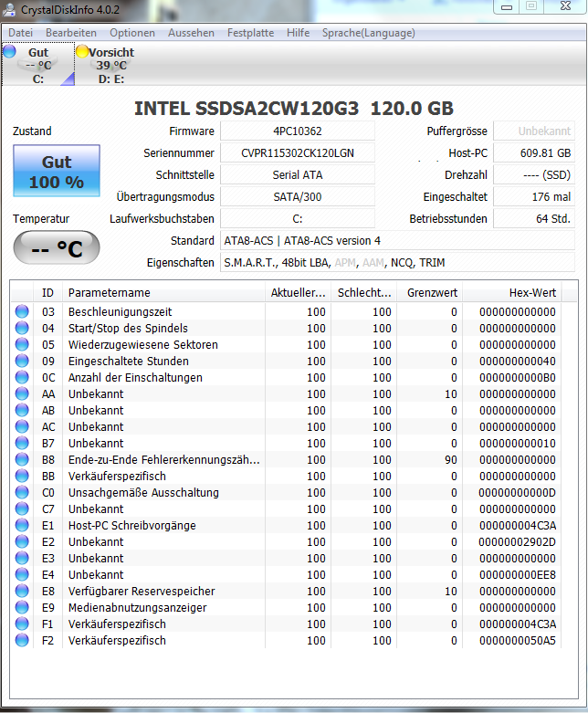This screenshot has width=588, height=713.
Task: Minimize the CrystalDiskInfo window
Action: point(507,6)
